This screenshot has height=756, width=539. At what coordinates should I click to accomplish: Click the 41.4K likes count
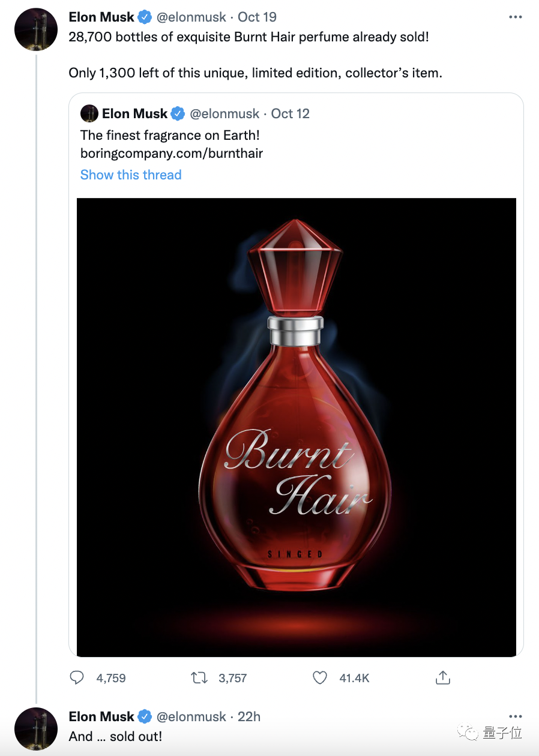(x=354, y=678)
